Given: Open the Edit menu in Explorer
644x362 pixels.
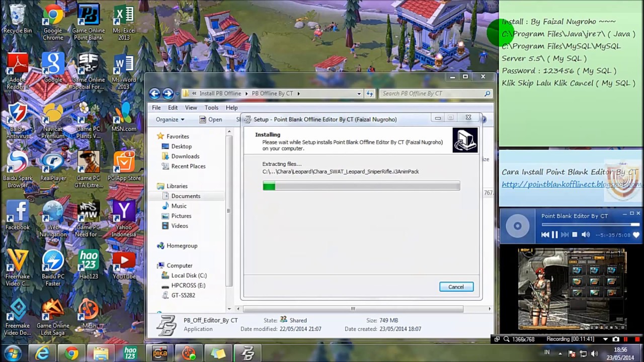Looking at the screenshot, I should (173, 108).
